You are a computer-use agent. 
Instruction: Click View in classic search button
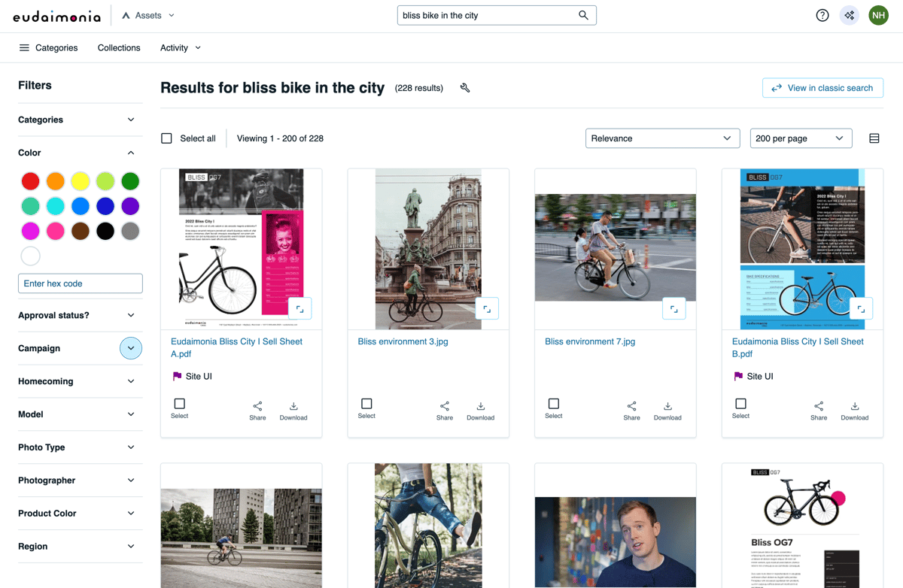tap(822, 88)
